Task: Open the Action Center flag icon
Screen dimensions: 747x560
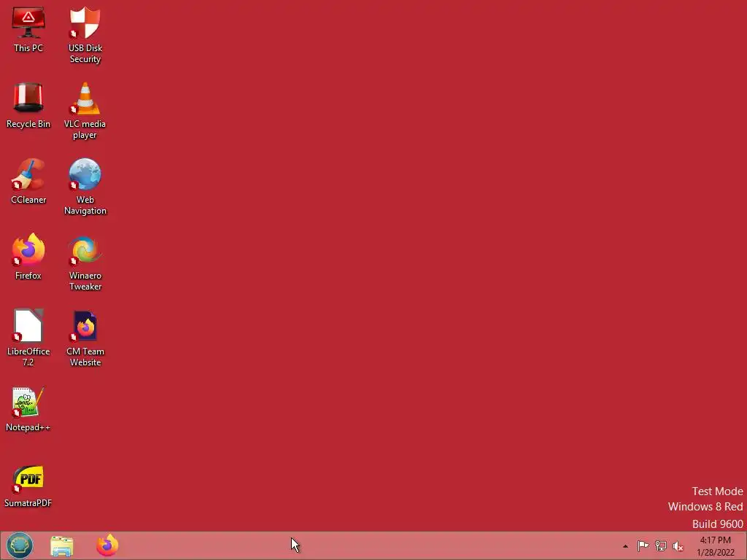Action: pos(643,545)
